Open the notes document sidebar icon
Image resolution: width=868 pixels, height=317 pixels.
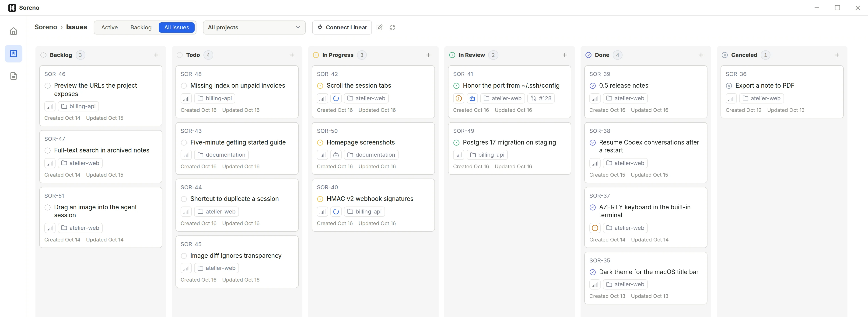tap(14, 76)
